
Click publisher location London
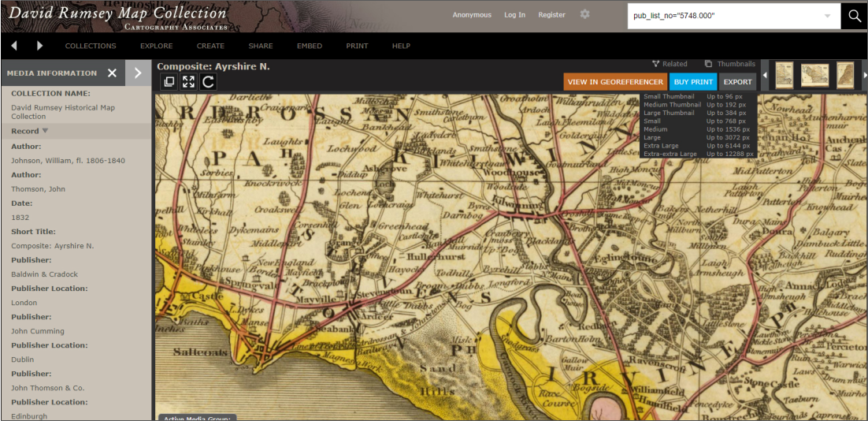24,303
